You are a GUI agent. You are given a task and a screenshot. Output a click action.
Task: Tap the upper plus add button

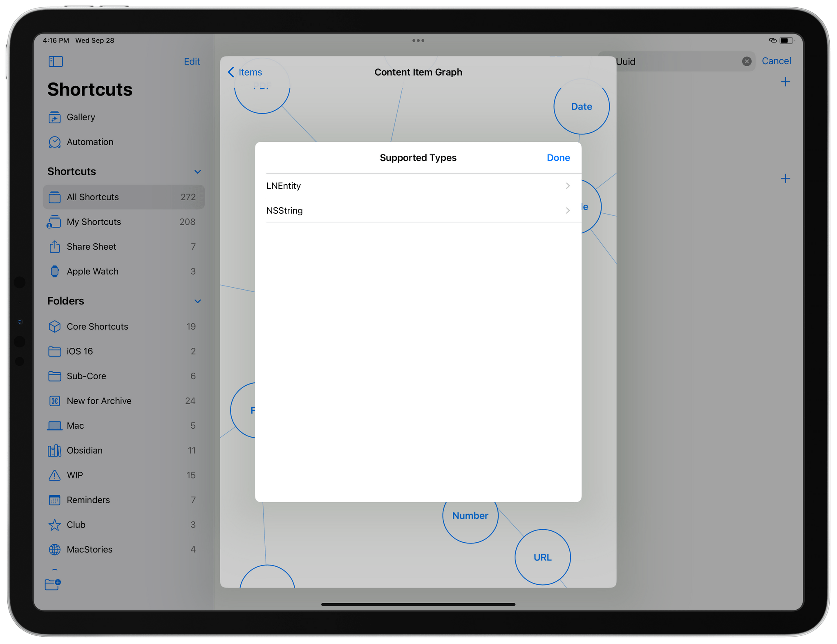click(785, 82)
